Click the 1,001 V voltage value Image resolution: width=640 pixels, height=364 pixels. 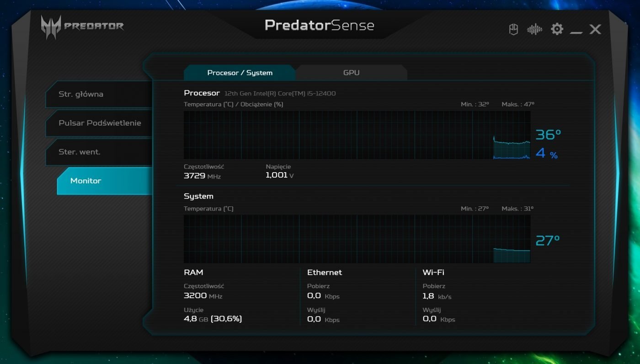(x=279, y=175)
